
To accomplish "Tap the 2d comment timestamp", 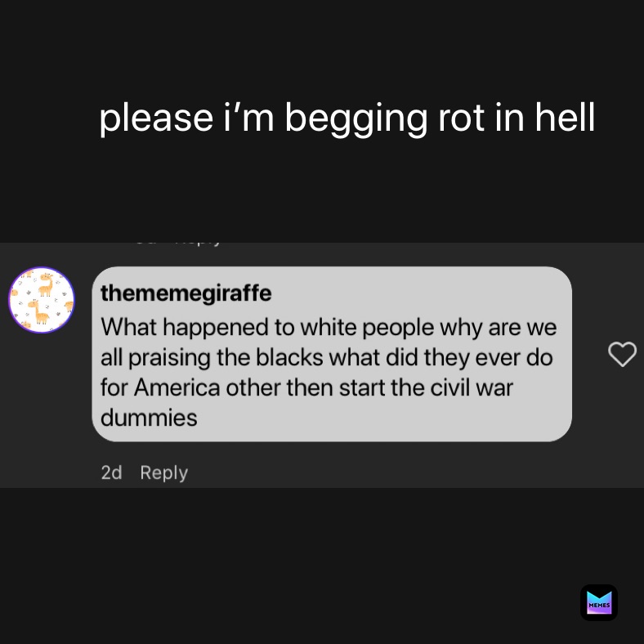I will pyautogui.click(x=111, y=472).
